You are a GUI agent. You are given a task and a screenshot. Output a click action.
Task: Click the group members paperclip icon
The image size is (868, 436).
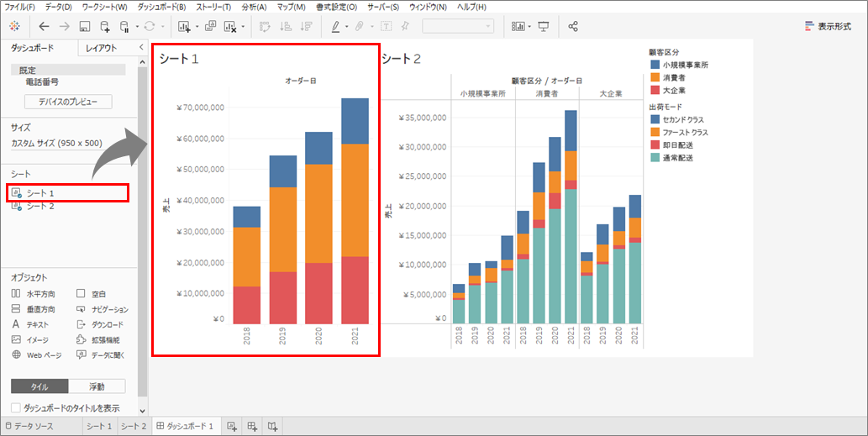pos(360,26)
